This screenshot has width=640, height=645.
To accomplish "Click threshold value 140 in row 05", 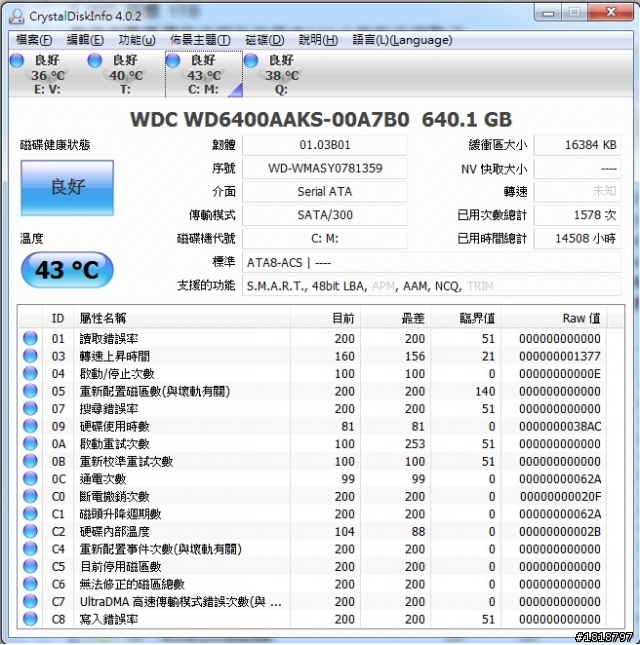I will coord(485,391).
